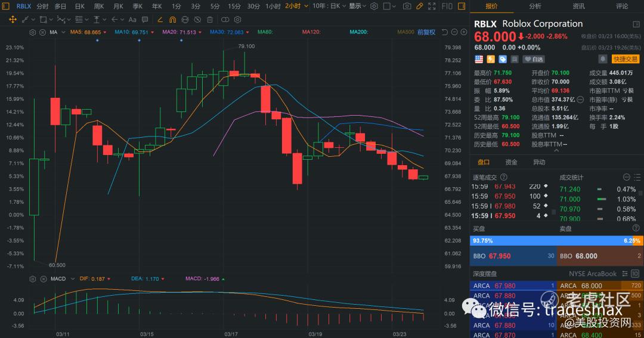Add a comment bubble annotation
This screenshot has width=644, height=338.
(144, 19)
